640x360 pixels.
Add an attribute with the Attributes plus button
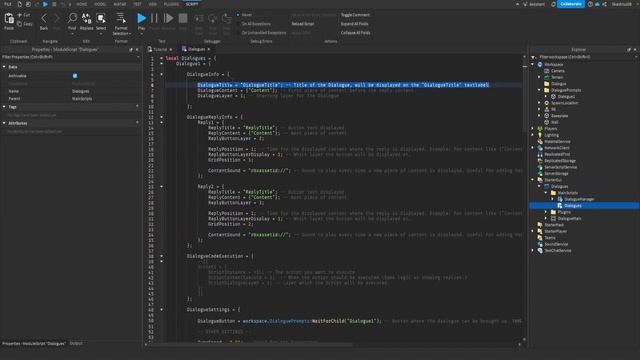pyautogui.click(x=137, y=122)
